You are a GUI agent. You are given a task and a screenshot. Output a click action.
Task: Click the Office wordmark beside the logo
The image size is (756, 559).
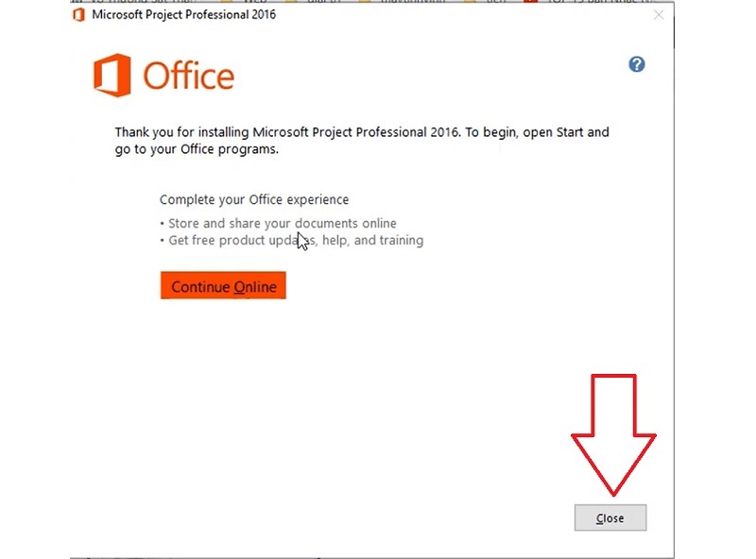[188, 76]
